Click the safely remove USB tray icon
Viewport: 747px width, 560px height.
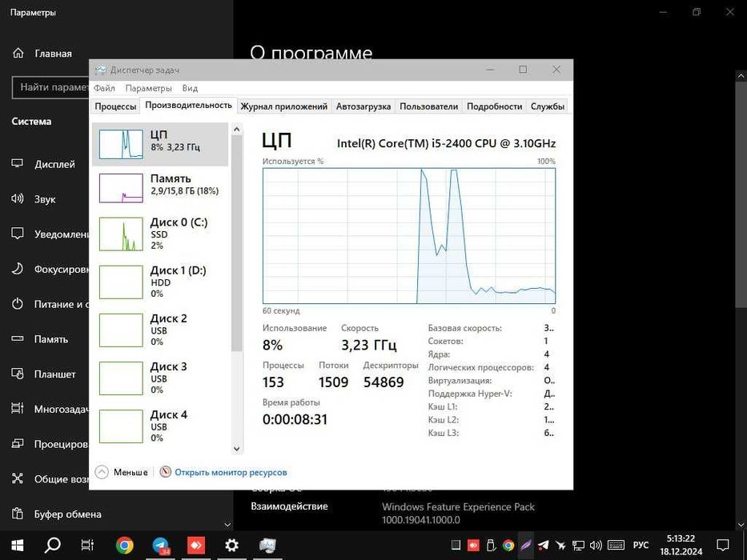(x=491, y=545)
